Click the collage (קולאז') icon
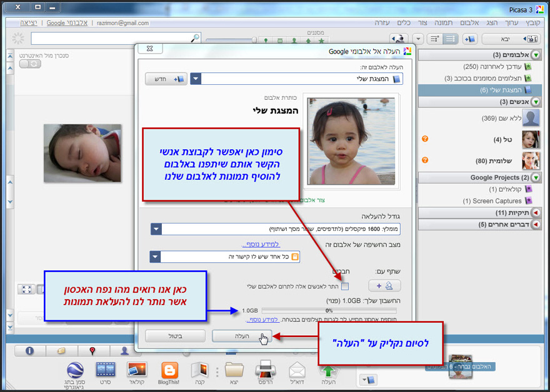This screenshot has width=550, height=392. pyautogui.click(x=137, y=370)
